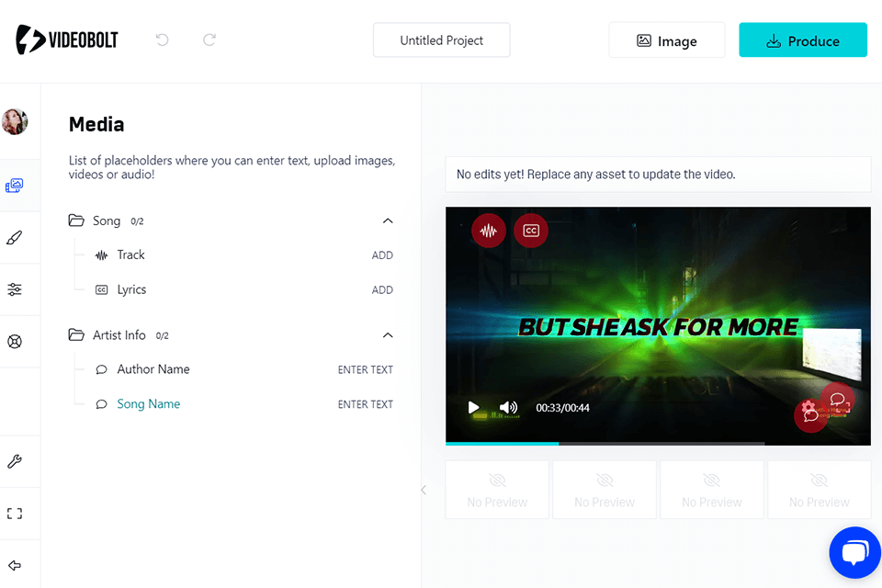Click the upper red speech bubble marker on video

[838, 400]
